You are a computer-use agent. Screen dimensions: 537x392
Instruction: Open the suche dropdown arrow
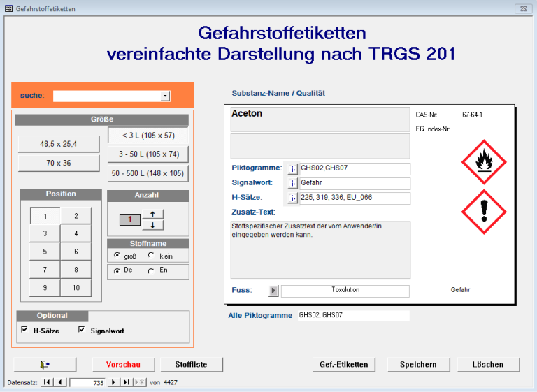pos(165,96)
